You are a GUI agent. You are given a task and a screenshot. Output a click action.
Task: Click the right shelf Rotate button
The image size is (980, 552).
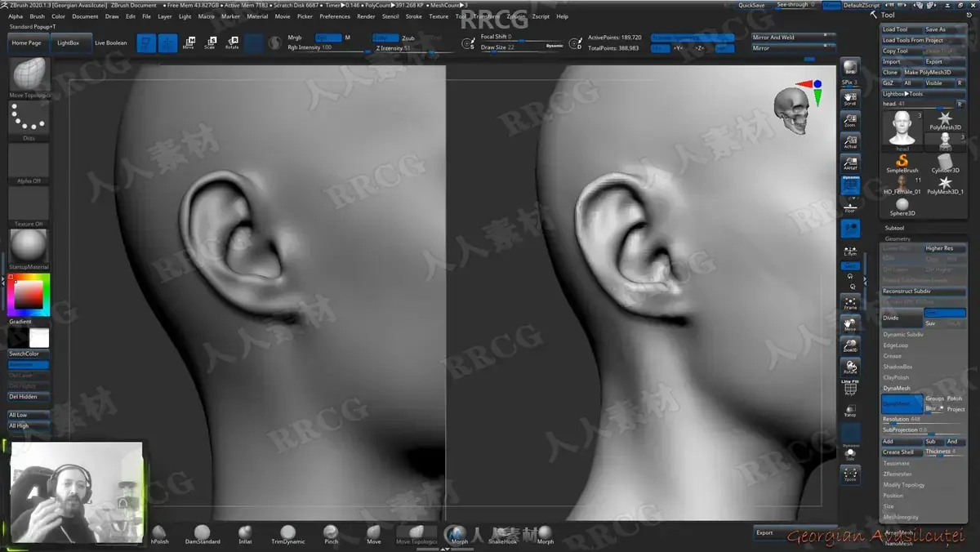(x=850, y=367)
